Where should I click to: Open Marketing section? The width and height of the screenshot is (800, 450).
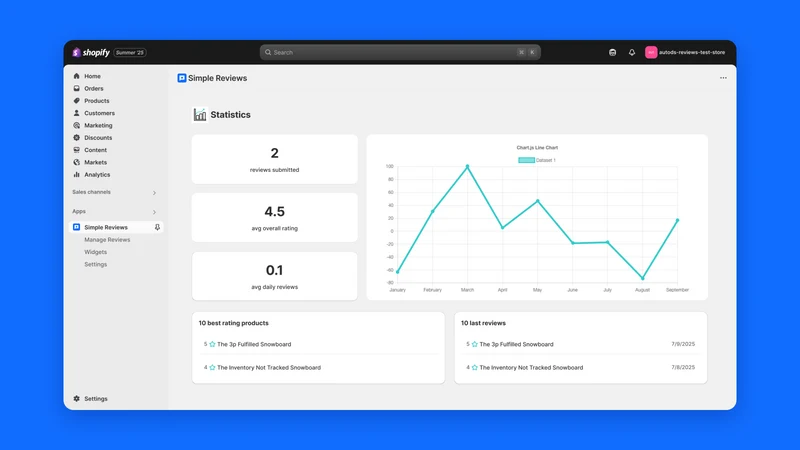tap(98, 125)
